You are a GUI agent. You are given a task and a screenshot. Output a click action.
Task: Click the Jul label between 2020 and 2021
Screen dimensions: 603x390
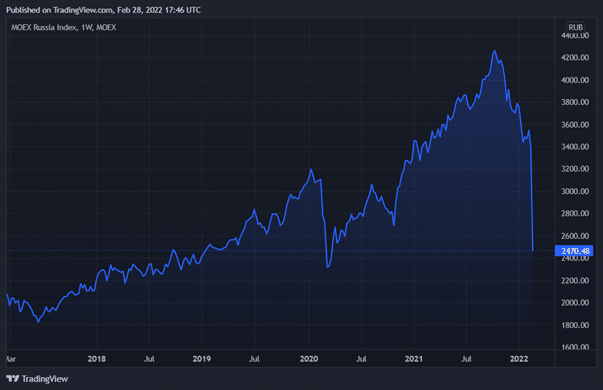coord(361,359)
